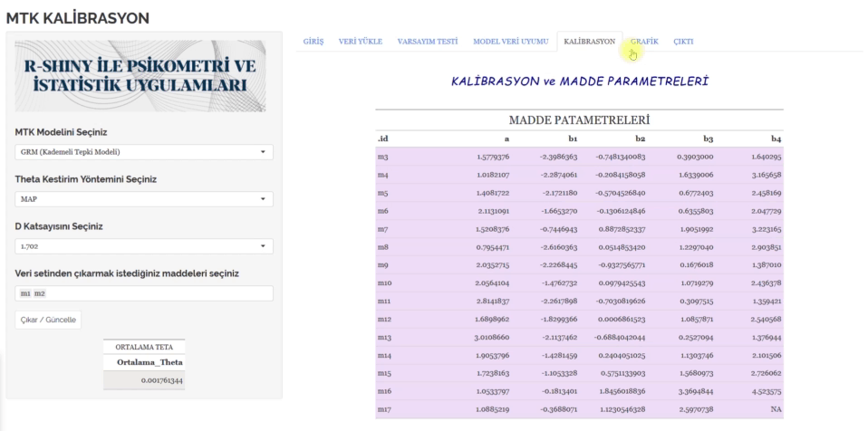Click the NA cell in row m17

point(776,409)
